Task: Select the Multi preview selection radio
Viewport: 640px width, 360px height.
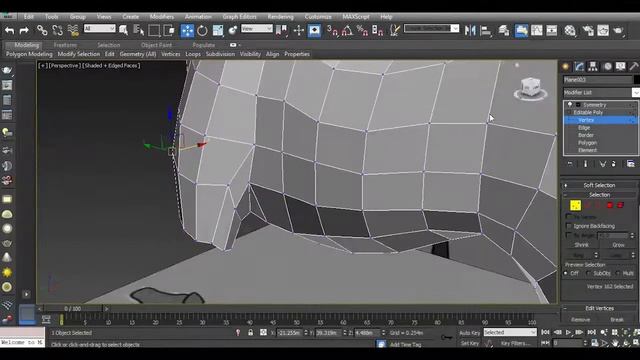Action: 618,273
